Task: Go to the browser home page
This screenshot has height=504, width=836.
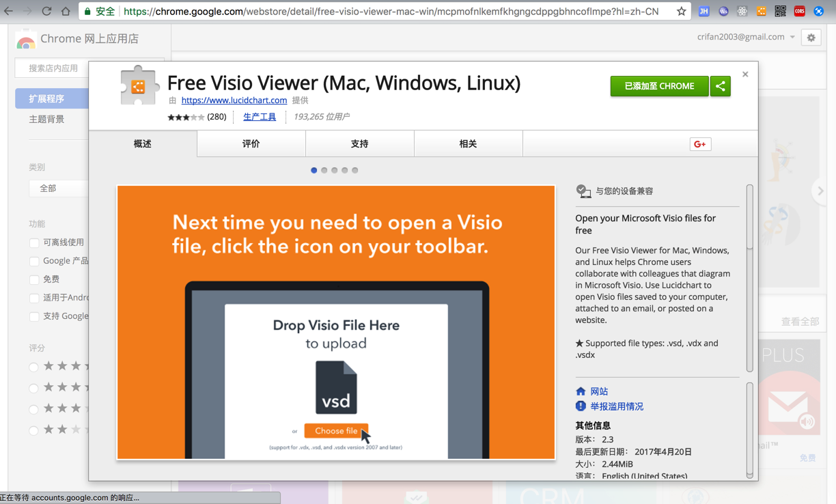Action: click(66, 11)
